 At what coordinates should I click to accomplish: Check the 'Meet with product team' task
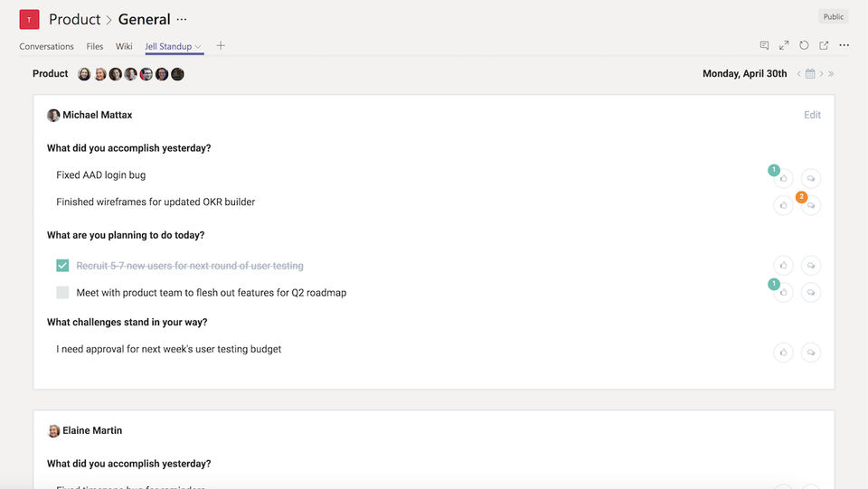(62, 293)
